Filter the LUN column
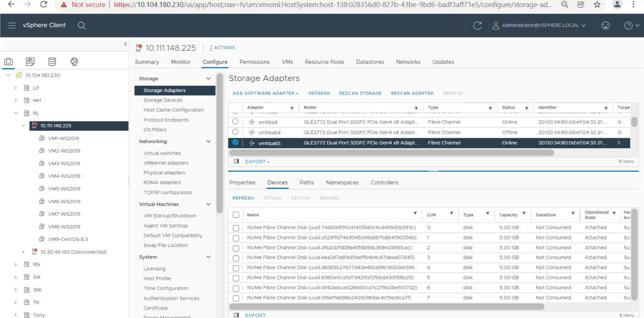Screen dimensions: 644x318 (451, 213)
